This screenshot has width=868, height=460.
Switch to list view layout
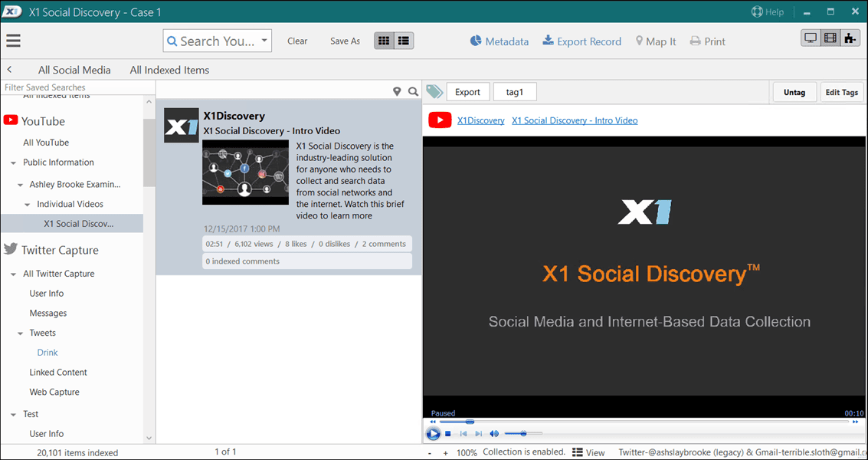404,41
